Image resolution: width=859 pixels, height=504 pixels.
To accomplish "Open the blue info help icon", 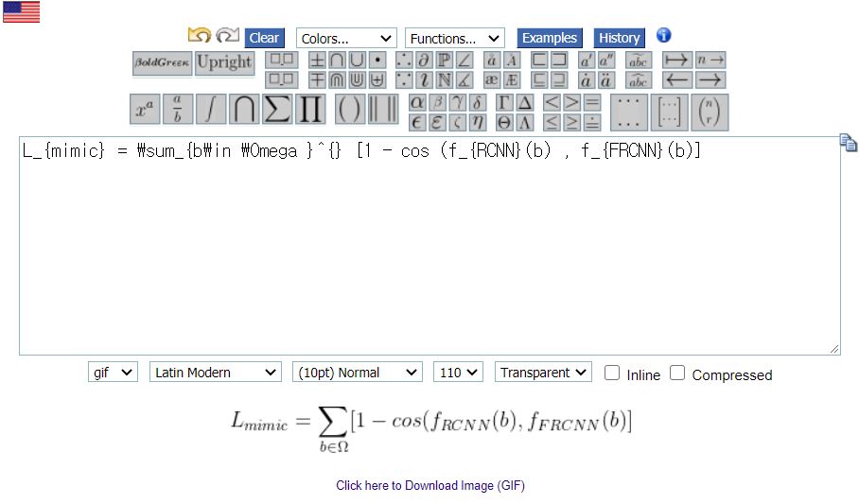I will 663,35.
